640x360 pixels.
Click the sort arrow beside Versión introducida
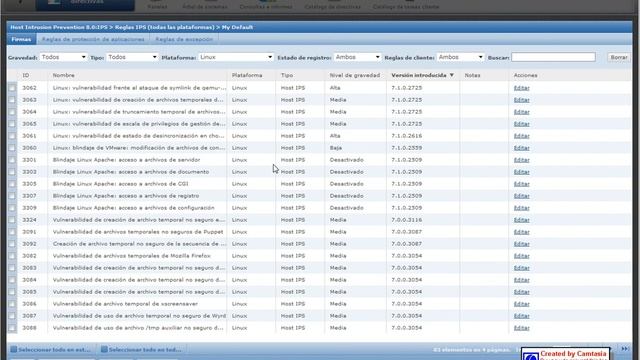pos(451,75)
